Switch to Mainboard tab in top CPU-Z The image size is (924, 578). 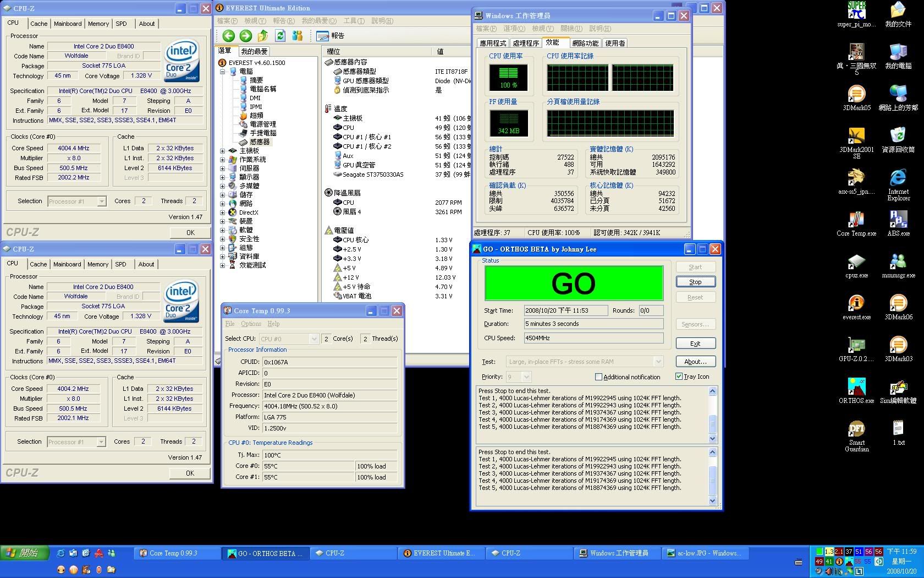tap(68, 24)
